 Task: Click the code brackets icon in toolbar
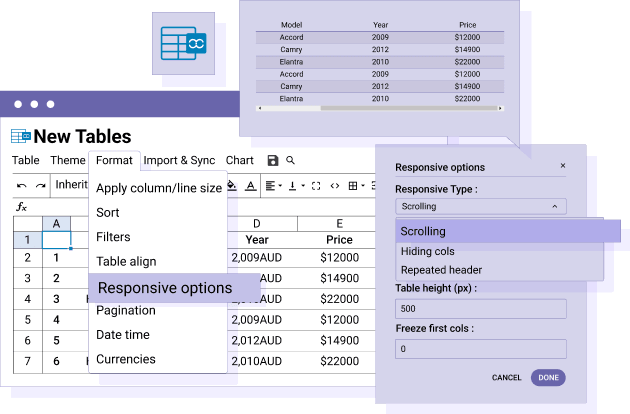(x=335, y=185)
